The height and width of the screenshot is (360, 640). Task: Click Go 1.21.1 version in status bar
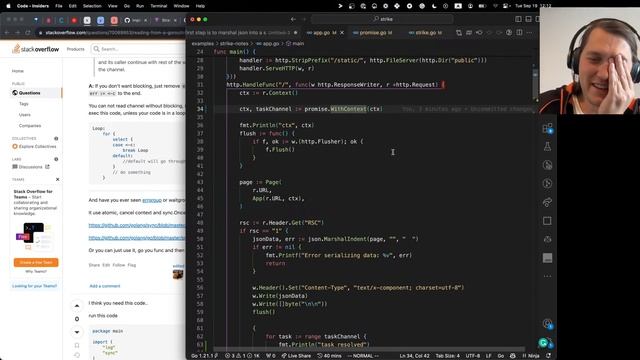[205, 356]
